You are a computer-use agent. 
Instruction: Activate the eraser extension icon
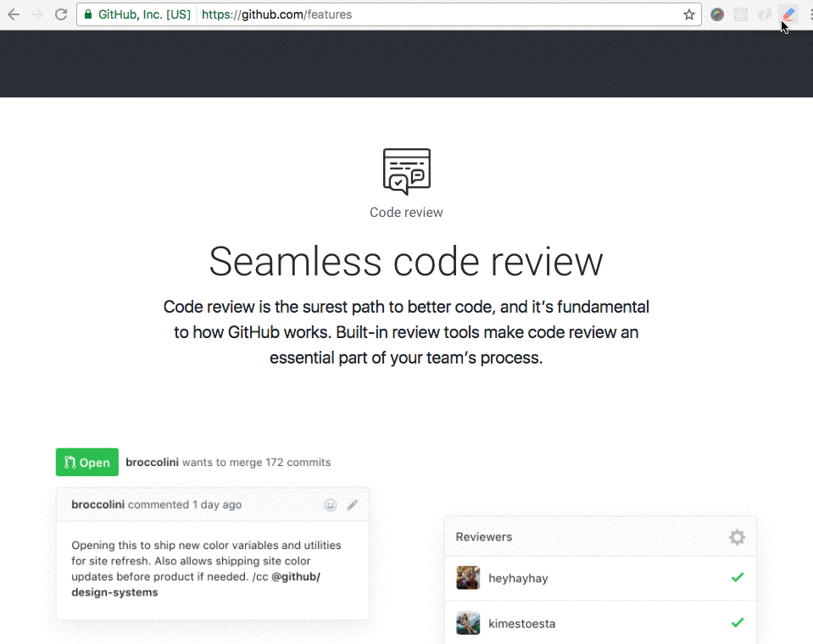pos(788,14)
